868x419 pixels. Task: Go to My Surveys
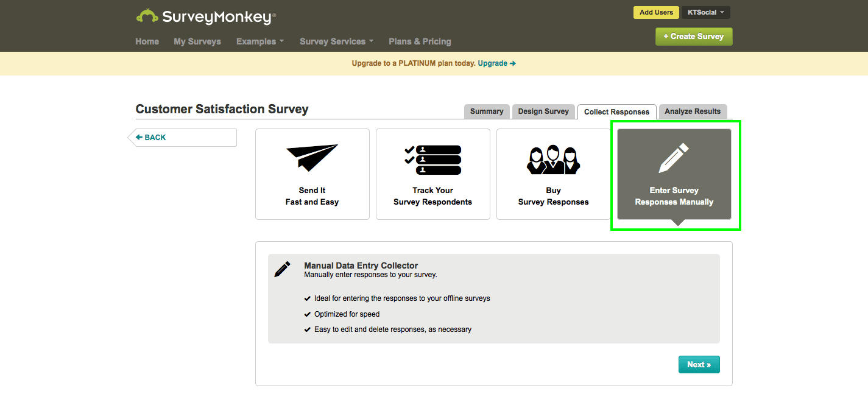pyautogui.click(x=197, y=41)
